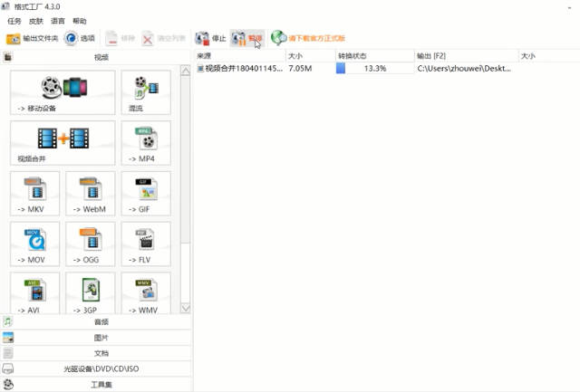
Task: Choose convert to MP4
Action: pyautogui.click(x=146, y=143)
